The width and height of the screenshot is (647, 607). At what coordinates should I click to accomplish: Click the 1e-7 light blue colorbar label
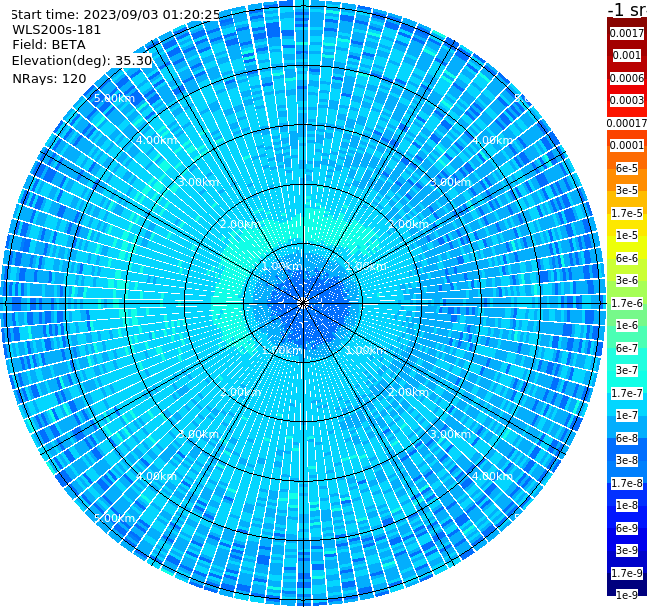[x=627, y=416]
